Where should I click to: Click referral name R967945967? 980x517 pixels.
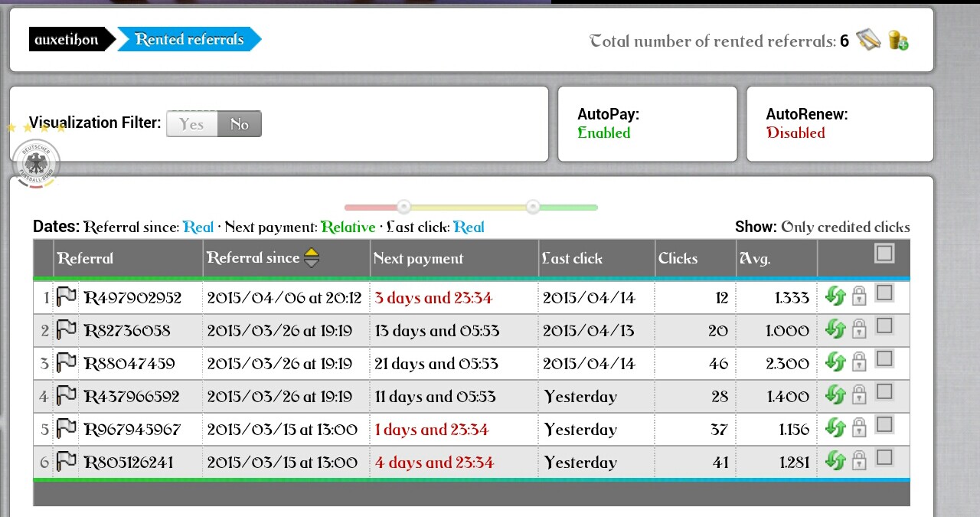[x=132, y=430]
